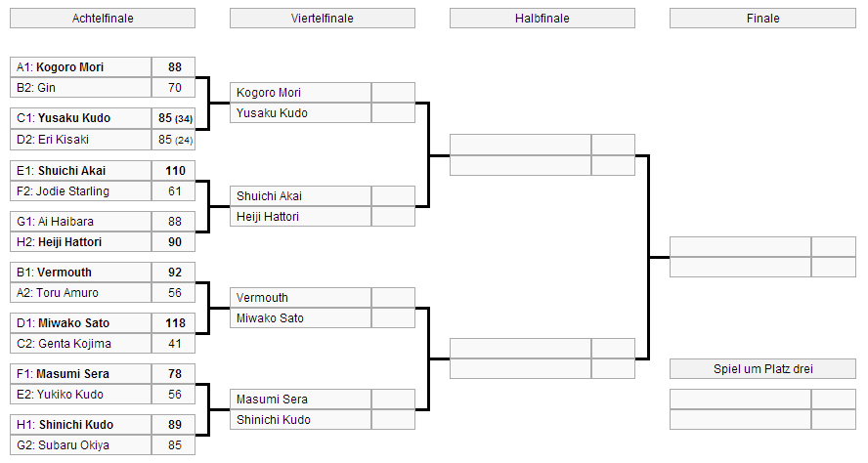Select the 'H2: Heiji Hattori' cell
This screenshot has height=463, width=868.
click(81, 242)
